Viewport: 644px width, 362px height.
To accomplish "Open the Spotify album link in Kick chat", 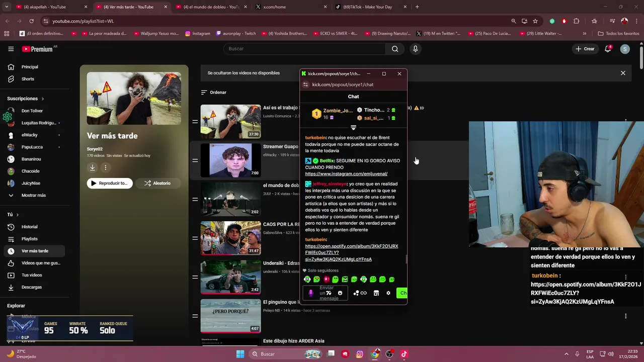I will (x=352, y=252).
